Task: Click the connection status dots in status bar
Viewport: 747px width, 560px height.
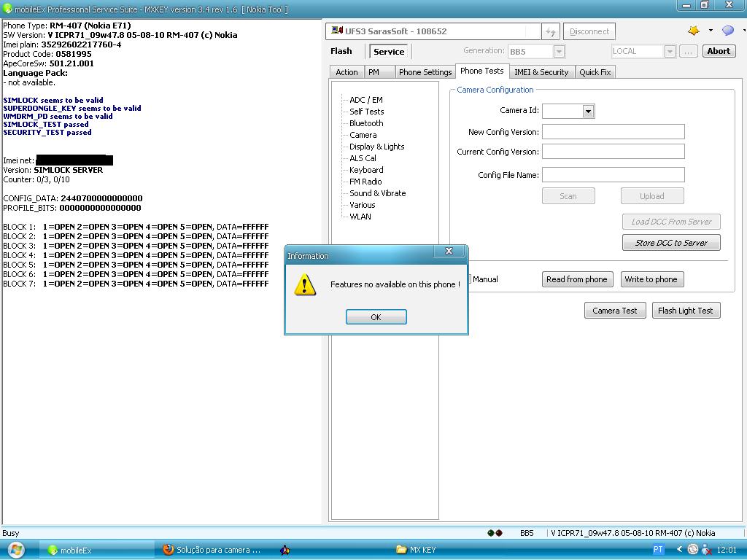Action: coord(495,533)
